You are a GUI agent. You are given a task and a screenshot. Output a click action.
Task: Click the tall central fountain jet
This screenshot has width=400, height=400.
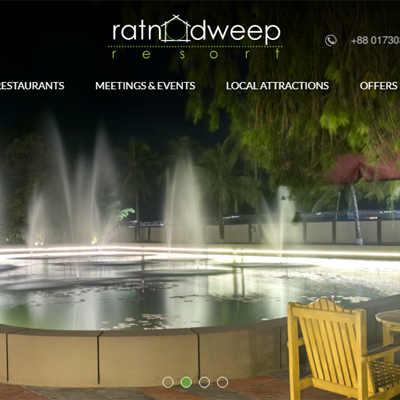(183, 200)
